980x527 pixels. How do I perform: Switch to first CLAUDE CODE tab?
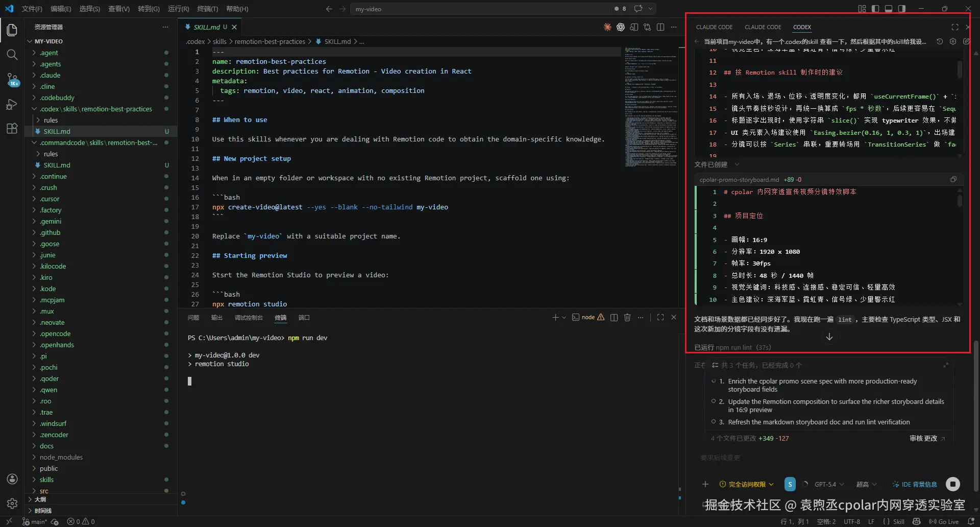tap(714, 27)
